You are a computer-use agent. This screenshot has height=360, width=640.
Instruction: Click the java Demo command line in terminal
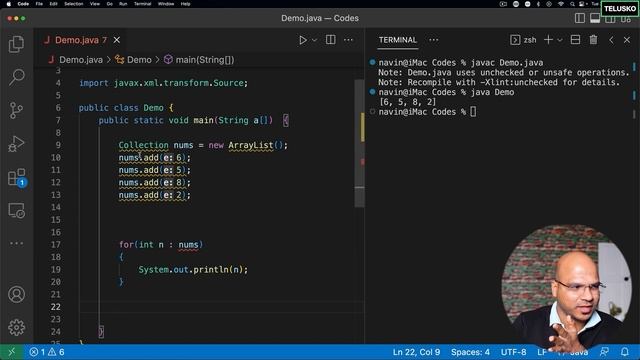click(x=446, y=92)
